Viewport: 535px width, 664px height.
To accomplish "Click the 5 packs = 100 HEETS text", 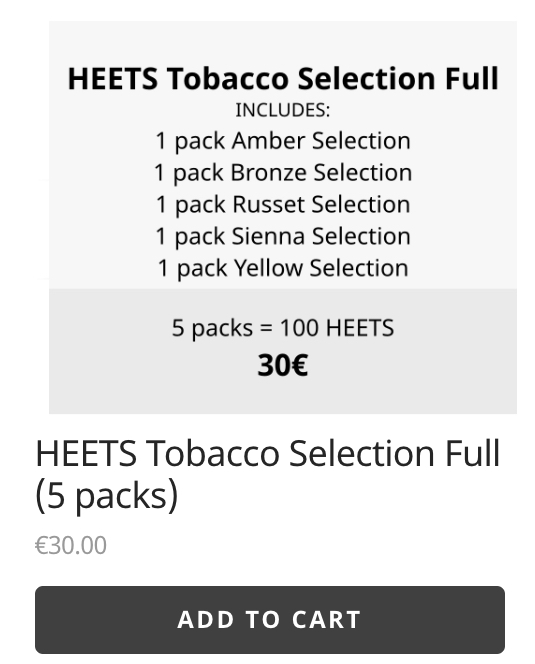I will coord(283,328).
